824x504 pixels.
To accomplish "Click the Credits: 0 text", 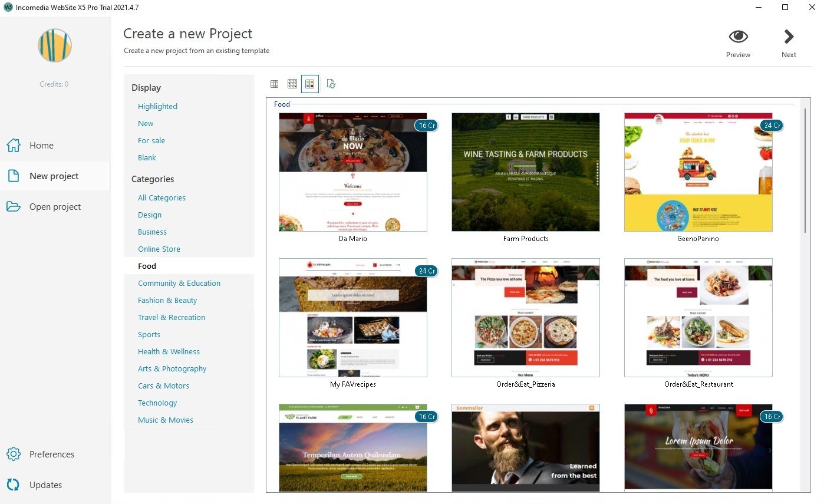I will pos(54,84).
